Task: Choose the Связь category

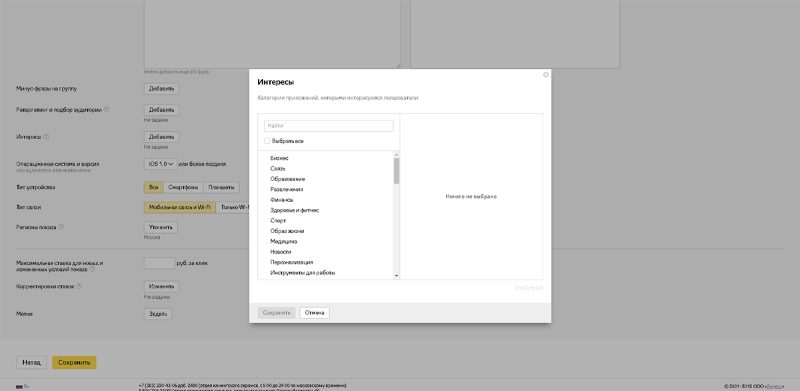Action: pyautogui.click(x=278, y=168)
